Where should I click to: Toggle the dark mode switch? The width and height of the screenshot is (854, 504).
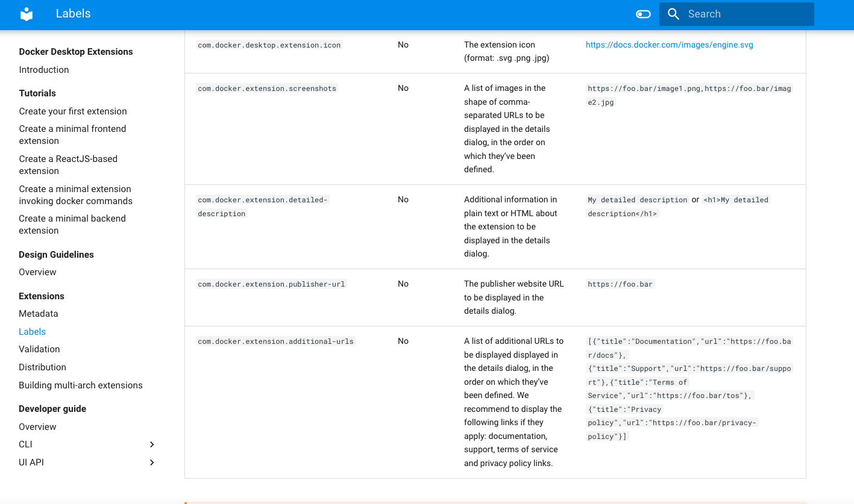(x=644, y=14)
